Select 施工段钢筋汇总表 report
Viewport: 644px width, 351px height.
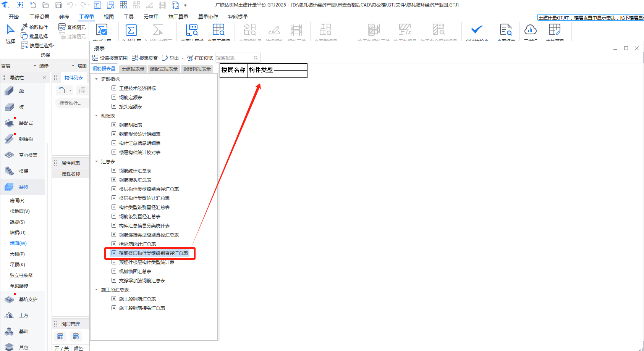[x=138, y=299]
